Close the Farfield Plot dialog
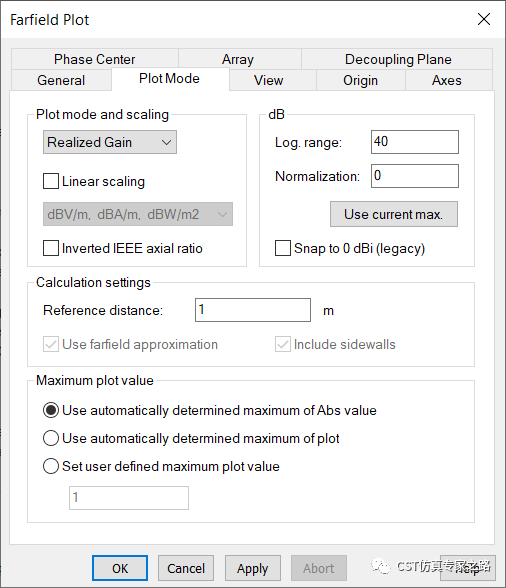 [483, 19]
